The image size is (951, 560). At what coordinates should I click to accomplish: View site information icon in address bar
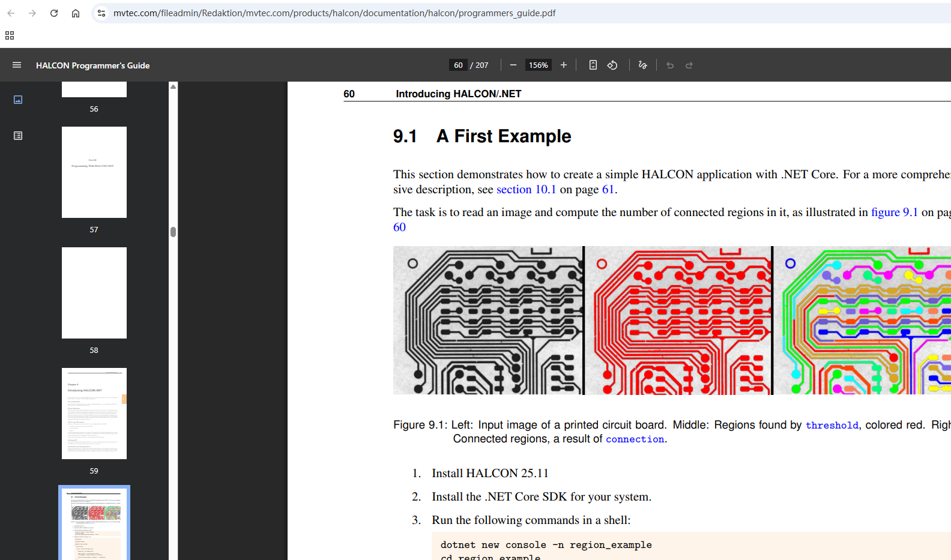click(x=101, y=13)
